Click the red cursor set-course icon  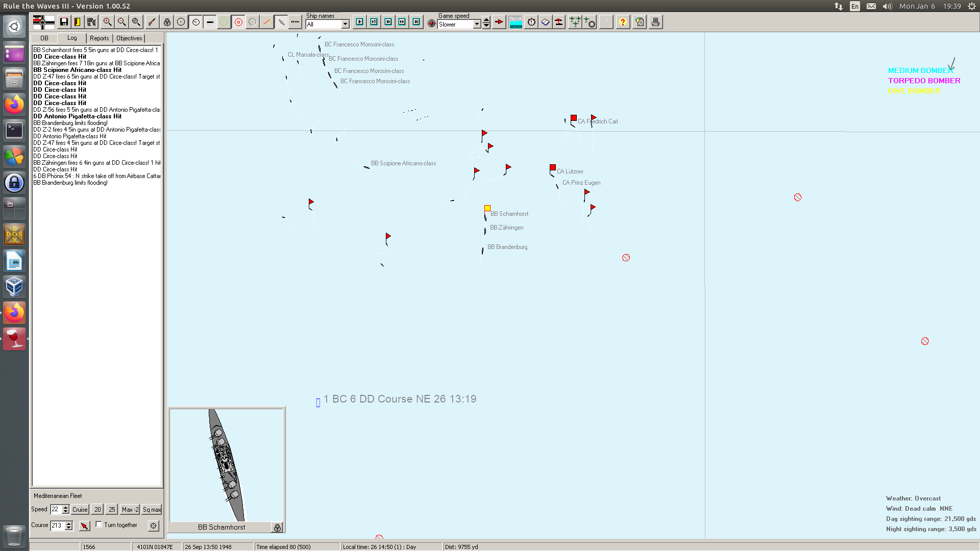tap(85, 525)
